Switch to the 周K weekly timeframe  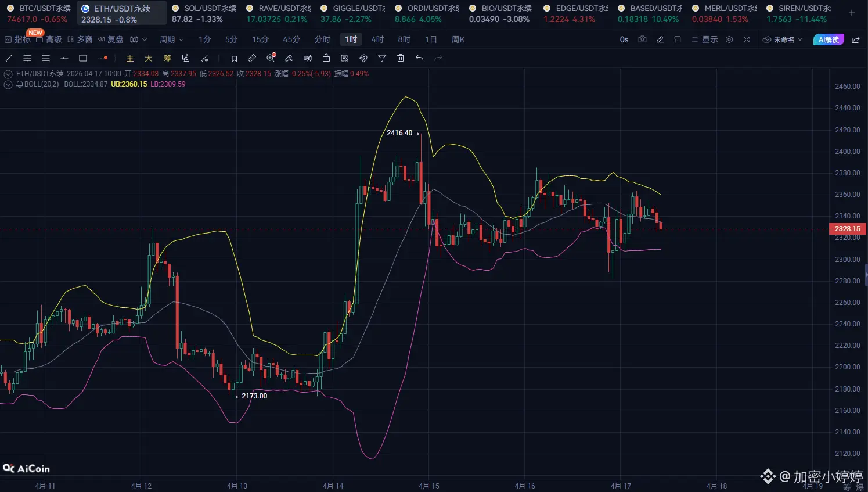tap(458, 39)
